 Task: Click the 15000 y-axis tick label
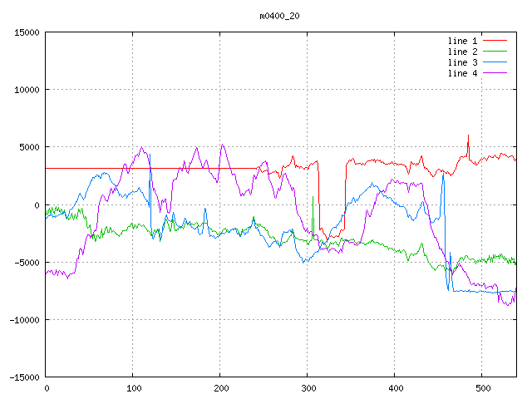pyautogui.click(x=26, y=32)
